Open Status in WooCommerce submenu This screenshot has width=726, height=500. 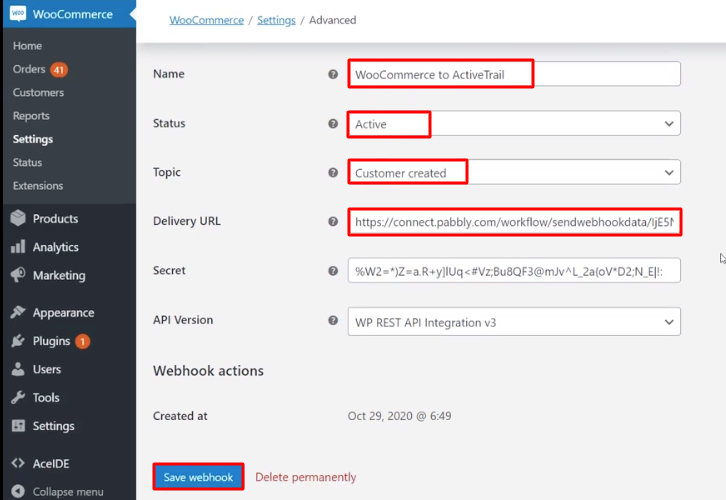click(x=27, y=162)
